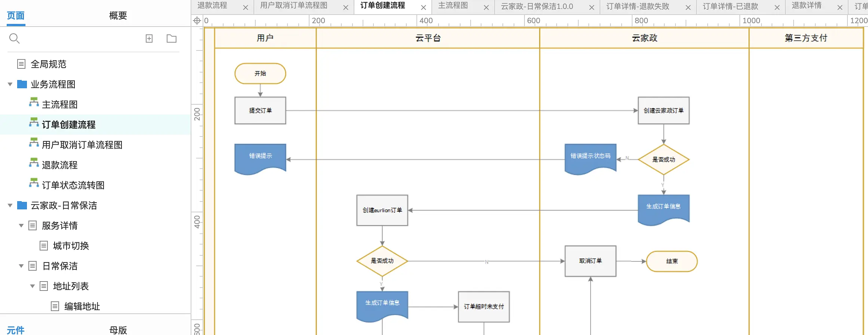Collapse the 业务流程图 folder
The image size is (868, 335).
10,84
